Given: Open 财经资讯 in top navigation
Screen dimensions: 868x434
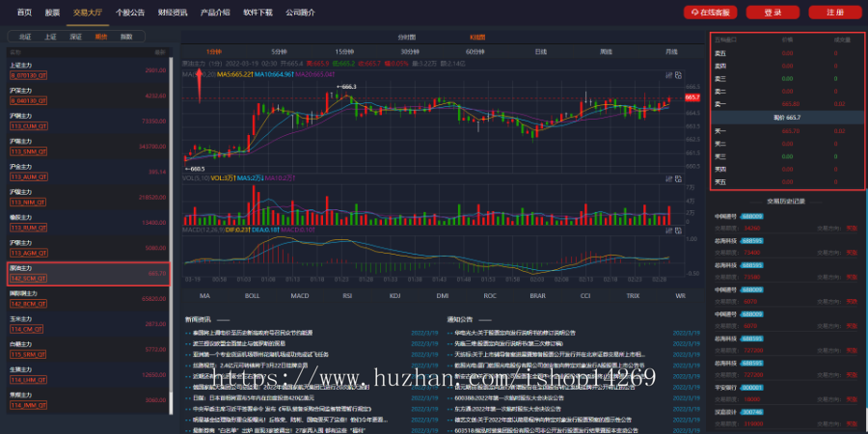Looking at the screenshot, I should pyautogui.click(x=173, y=13).
